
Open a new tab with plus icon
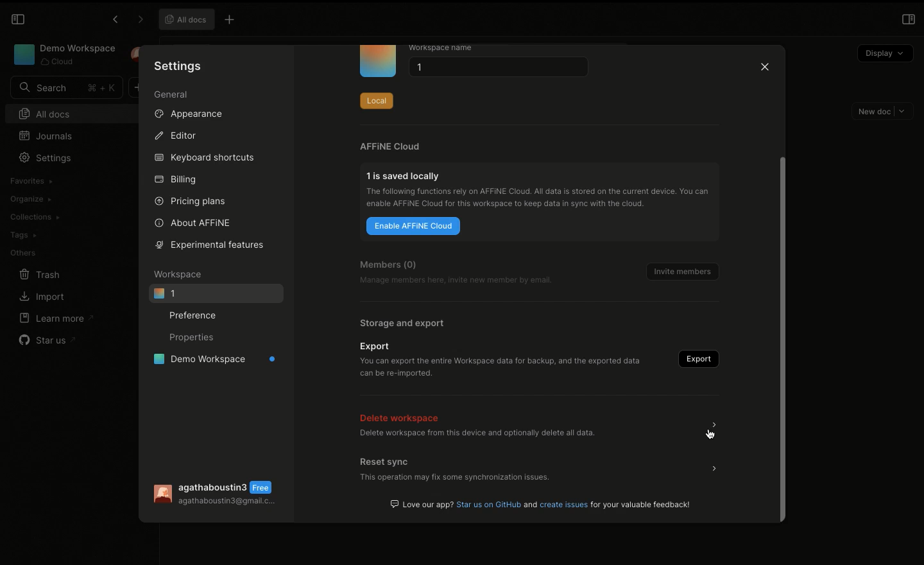(x=230, y=20)
